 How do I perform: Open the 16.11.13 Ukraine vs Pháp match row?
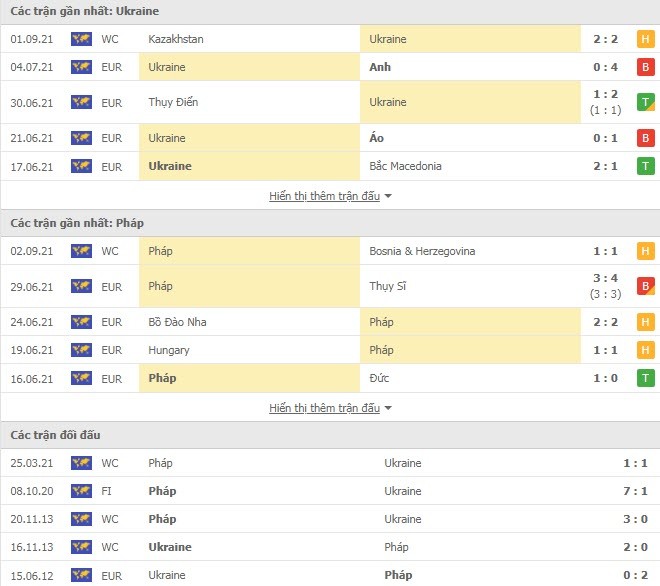pyautogui.click(x=330, y=547)
